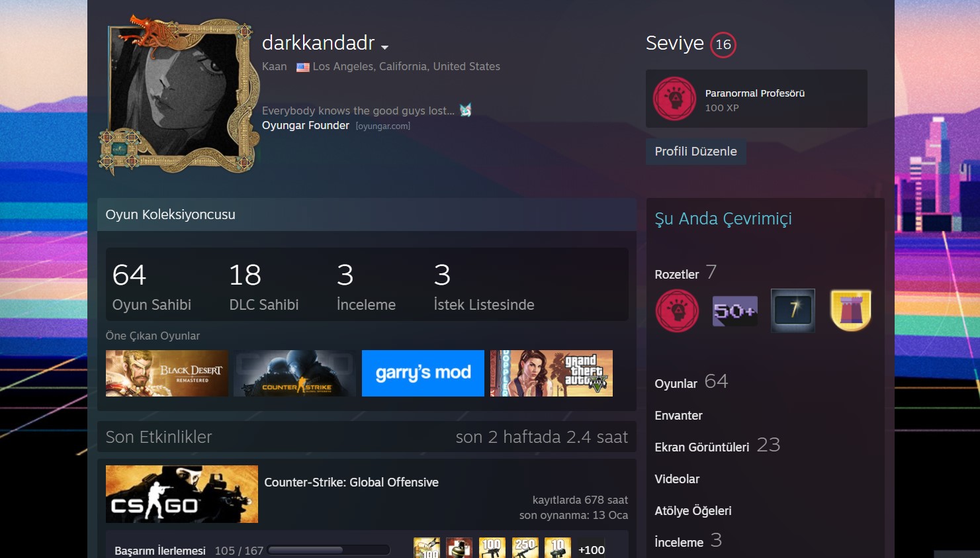Viewport: 980px width, 558px height.
Task: Open the 50+ games badge icon
Action: (735, 310)
